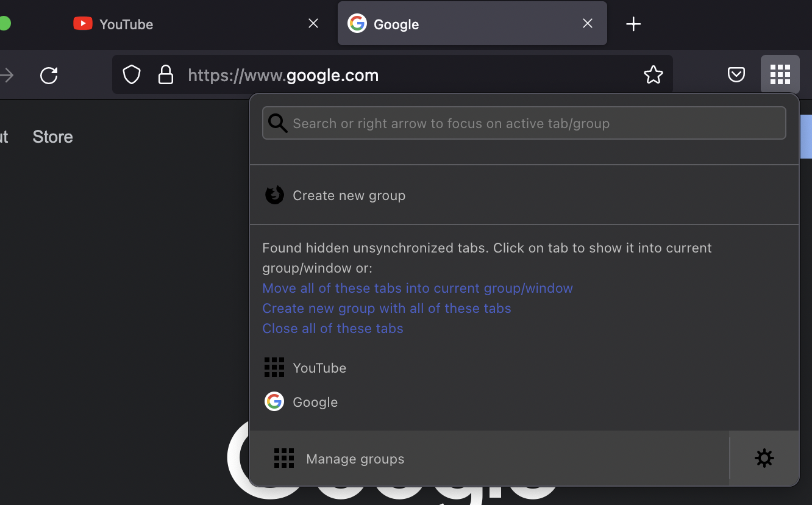
Task: Click the Pocket save icon
Action: 736,74
